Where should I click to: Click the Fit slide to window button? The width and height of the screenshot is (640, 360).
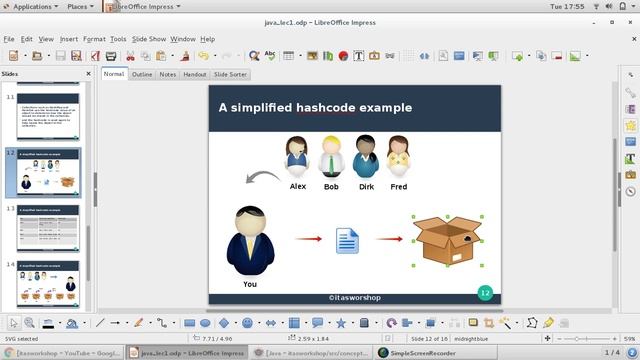click(547, 338)
